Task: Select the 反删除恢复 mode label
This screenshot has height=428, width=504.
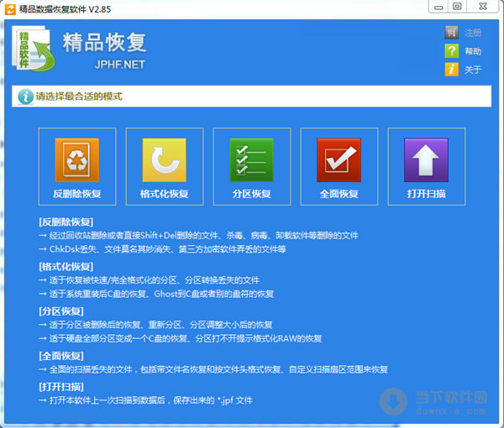Action: tap(77, 194)
